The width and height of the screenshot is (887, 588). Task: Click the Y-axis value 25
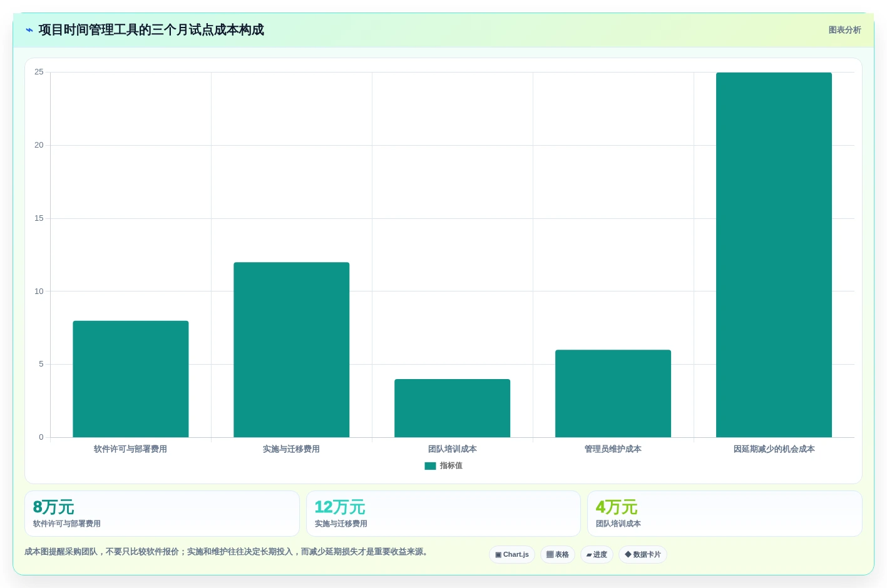[x=39, y=72]
